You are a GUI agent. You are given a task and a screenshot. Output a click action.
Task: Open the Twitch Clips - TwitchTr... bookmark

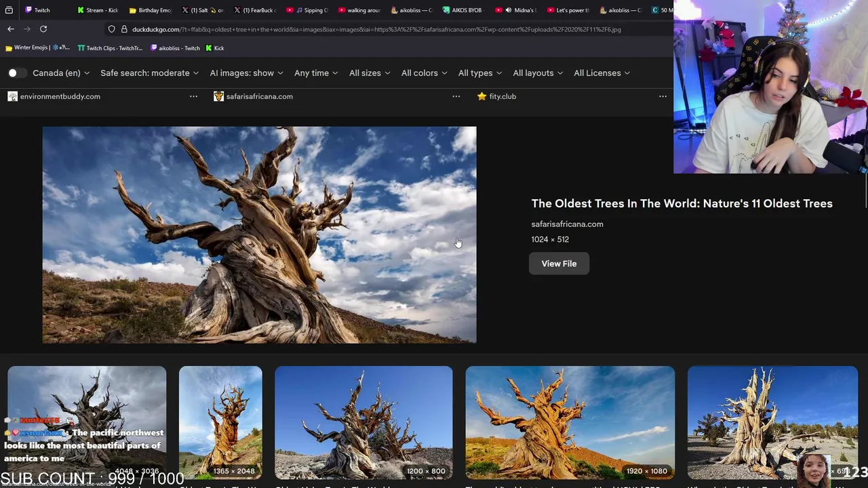tap(110, 48)
